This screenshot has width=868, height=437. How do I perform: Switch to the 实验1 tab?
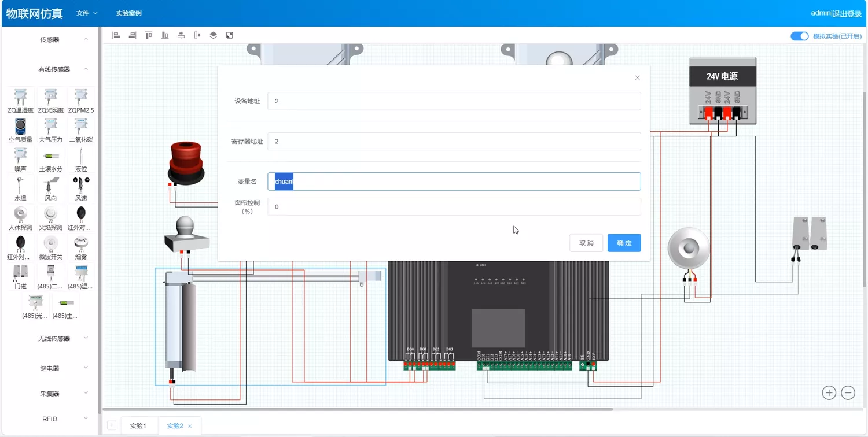pyautogui.click(x=138, y=426)
